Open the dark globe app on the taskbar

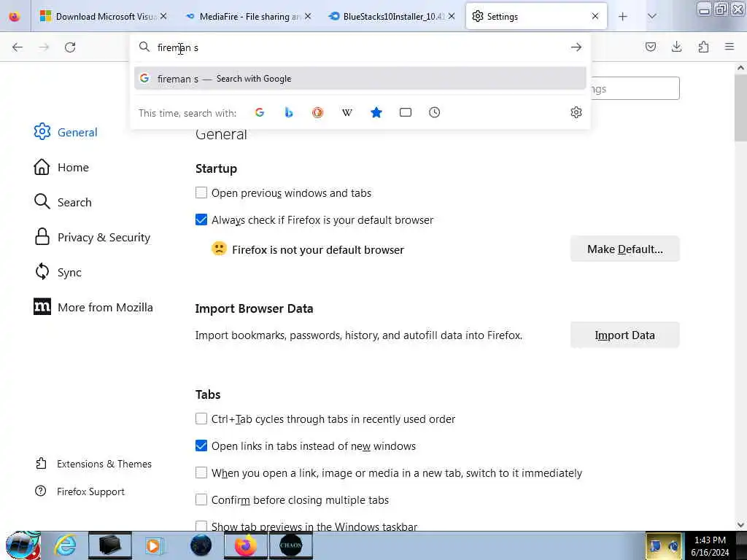point(201,545)
